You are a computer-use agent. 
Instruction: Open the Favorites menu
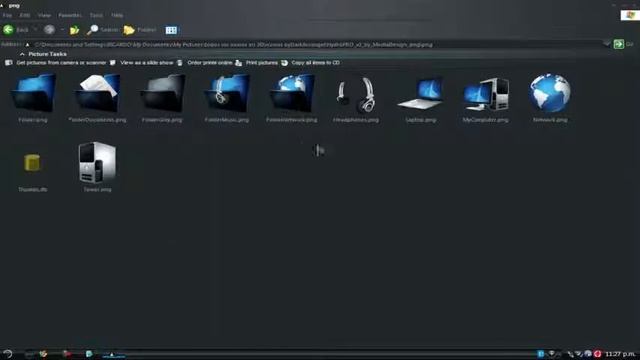(70, 15)
